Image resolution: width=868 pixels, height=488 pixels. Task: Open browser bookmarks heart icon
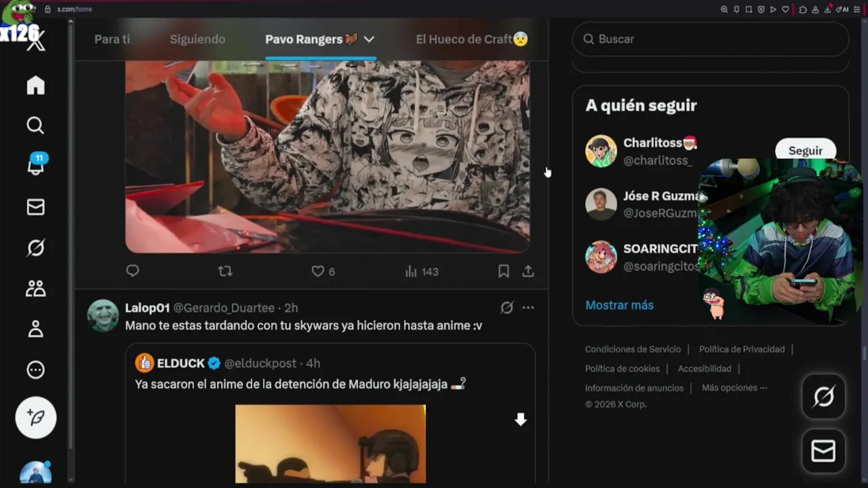[785, 9]
